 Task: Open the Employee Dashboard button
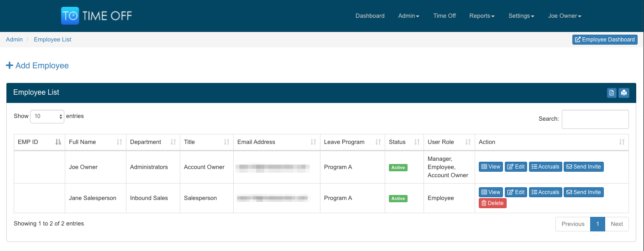605,40
